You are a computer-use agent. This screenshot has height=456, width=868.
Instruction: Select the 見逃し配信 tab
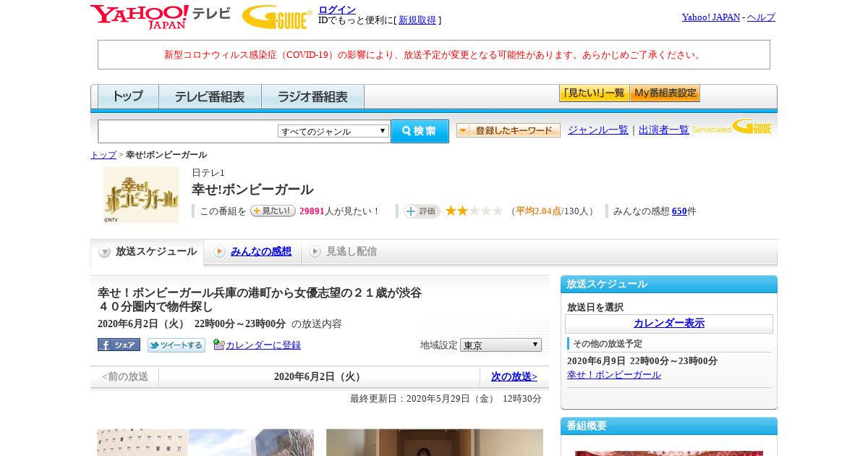343,252
